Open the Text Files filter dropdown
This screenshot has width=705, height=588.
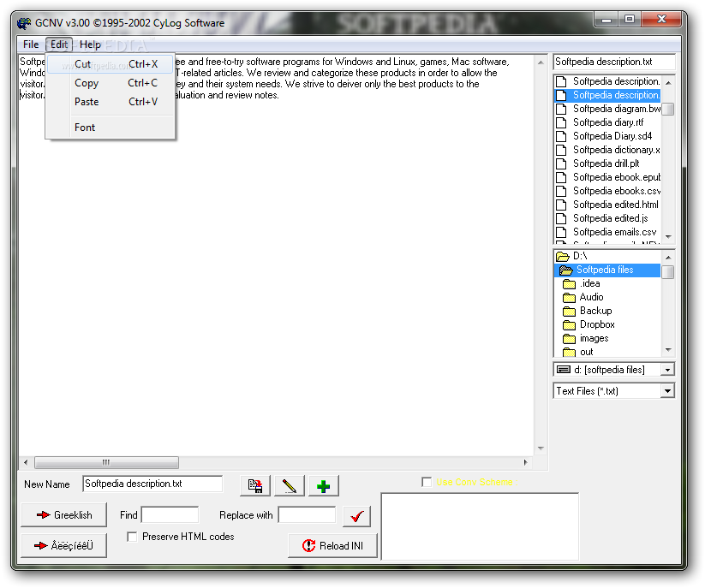pos(667,391)
